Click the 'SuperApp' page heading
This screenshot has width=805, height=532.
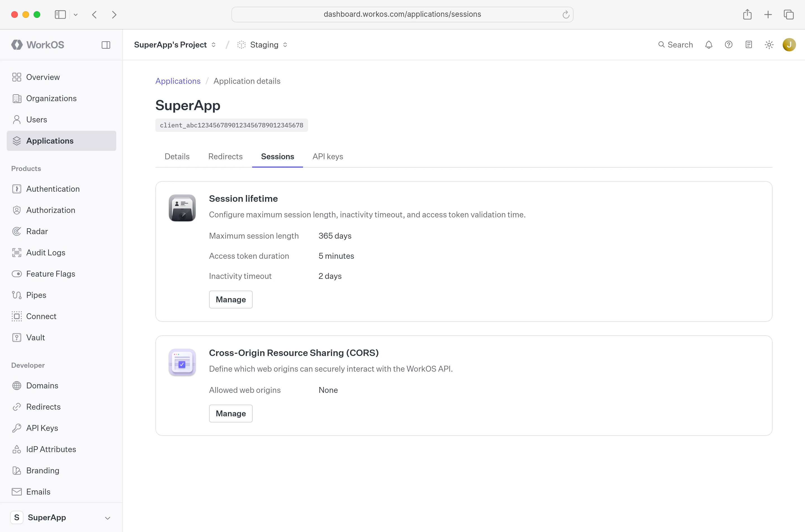pyautogui.click(x=188, y=106)
